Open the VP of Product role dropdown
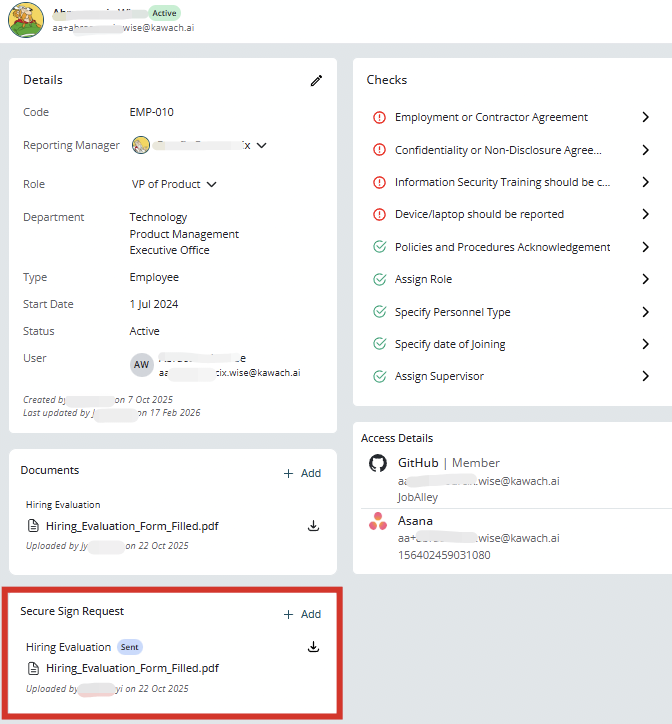This screenshot has height=724, width=672. point(211,184)
